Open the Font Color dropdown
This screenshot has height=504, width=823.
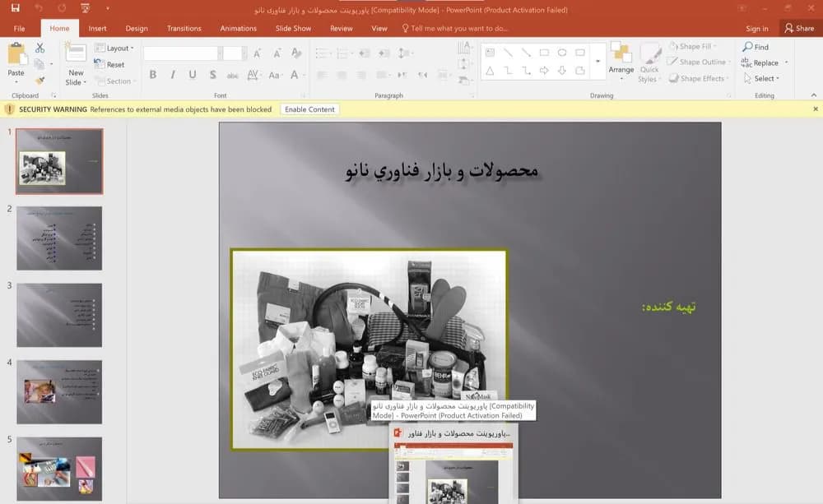click(297, 75)
